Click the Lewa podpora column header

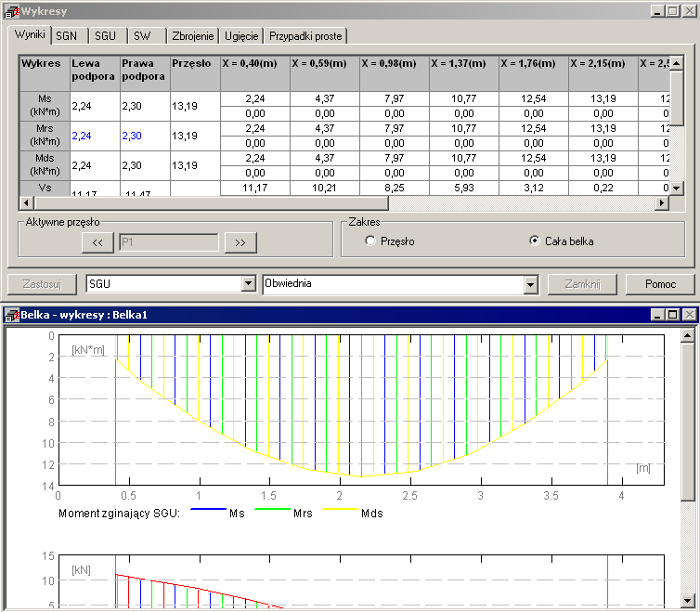[x=95, y=73]
